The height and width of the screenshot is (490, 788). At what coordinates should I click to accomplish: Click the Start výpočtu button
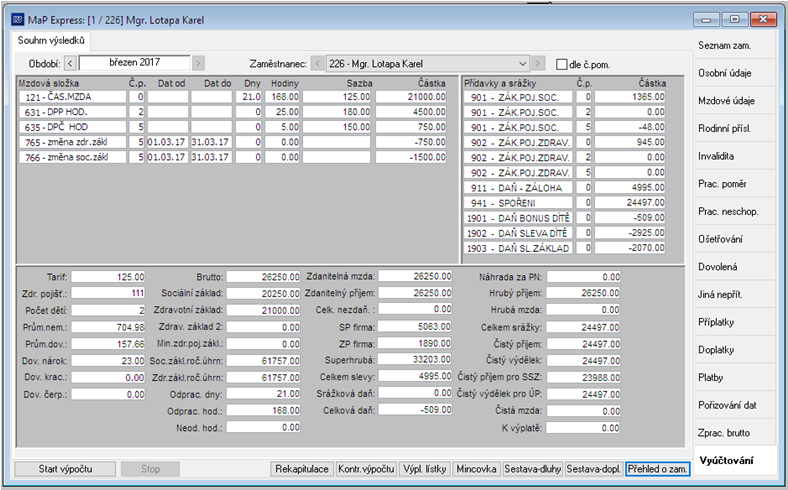(x=65, y=469)
